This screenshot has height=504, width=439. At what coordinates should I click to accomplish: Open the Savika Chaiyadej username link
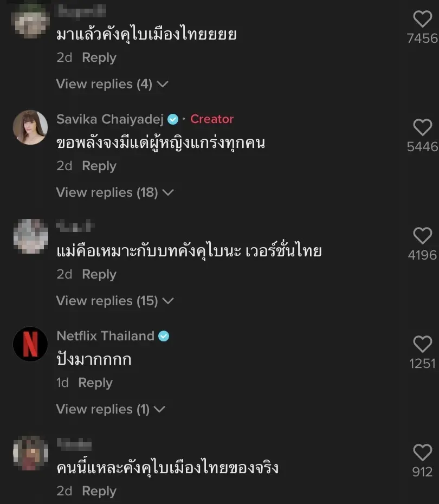[x=110, y=119]
